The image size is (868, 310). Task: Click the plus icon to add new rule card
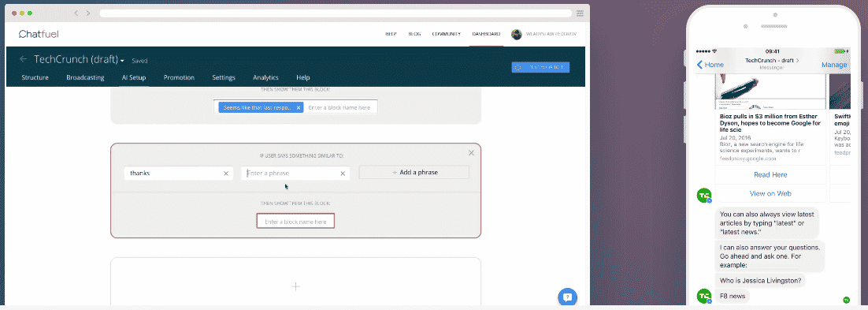pos(295,286)
